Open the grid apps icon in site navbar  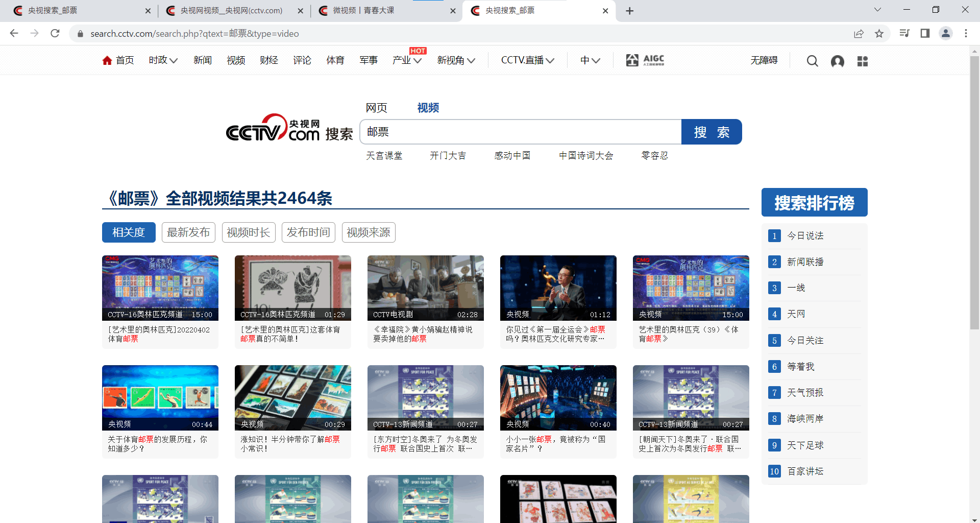click(863, 61)
